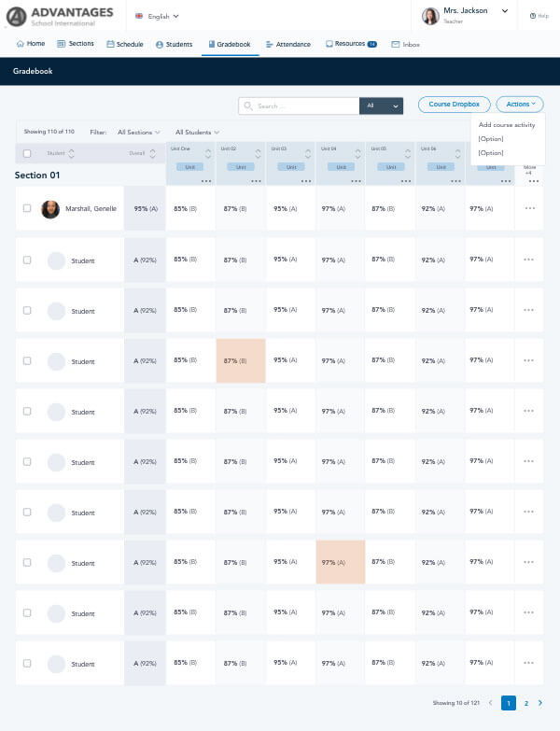
Task: Toggle the select-all students checkbox in header
Action: pos(27,153)
